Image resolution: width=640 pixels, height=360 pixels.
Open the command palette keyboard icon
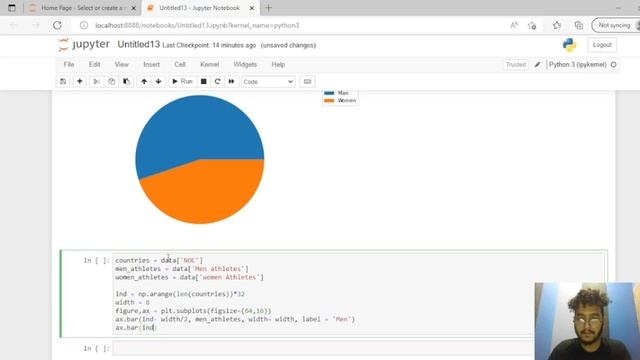point(307,82)
